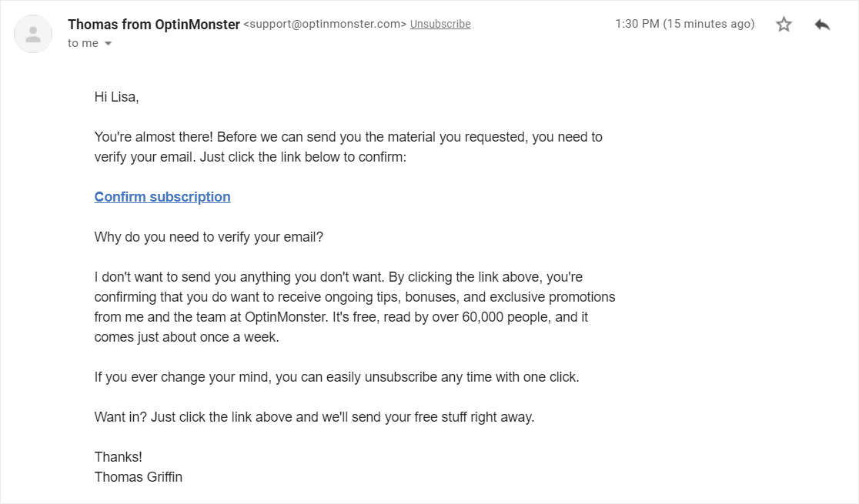Click sender name Thomas from OptinMonster
This screenshot has height=504, width=859.
[154, 25]
